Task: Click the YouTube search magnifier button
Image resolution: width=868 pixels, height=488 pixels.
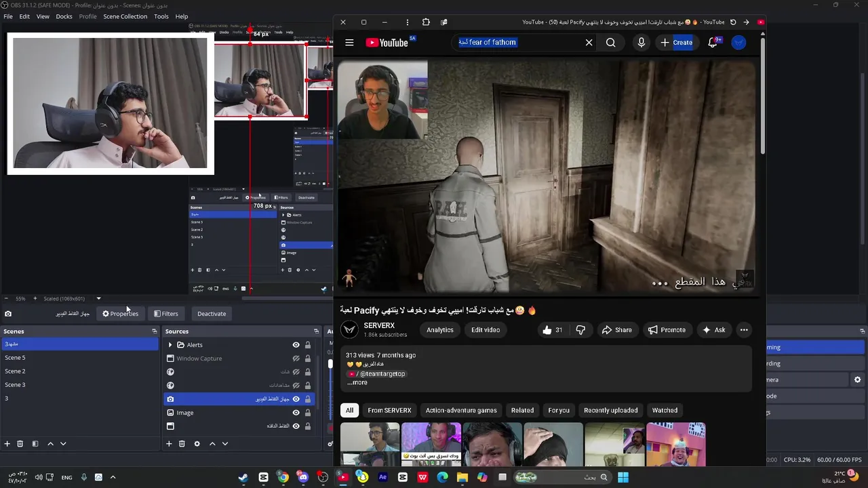Action: 610,43
